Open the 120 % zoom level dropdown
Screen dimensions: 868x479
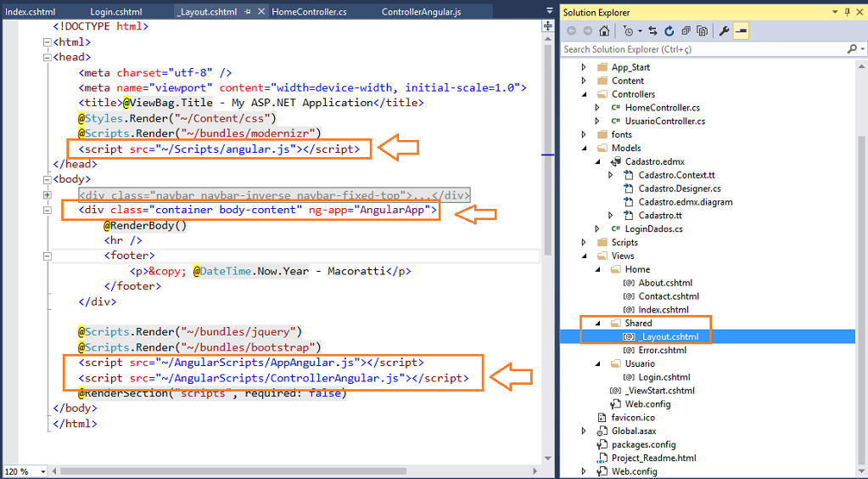pos(43,472)
